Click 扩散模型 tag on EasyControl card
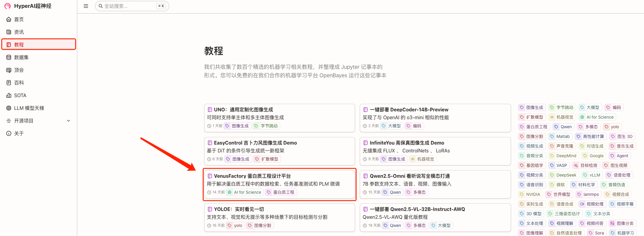The height and width of the screenshot is (236, 644). (x=267, y=159)
